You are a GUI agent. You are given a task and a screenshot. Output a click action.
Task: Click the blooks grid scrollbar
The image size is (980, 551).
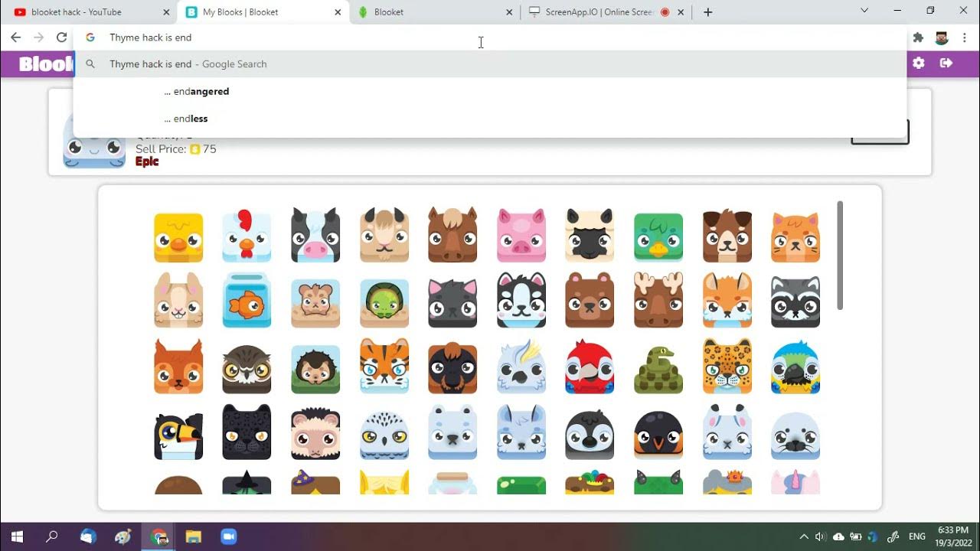click(x=840, y=256)
